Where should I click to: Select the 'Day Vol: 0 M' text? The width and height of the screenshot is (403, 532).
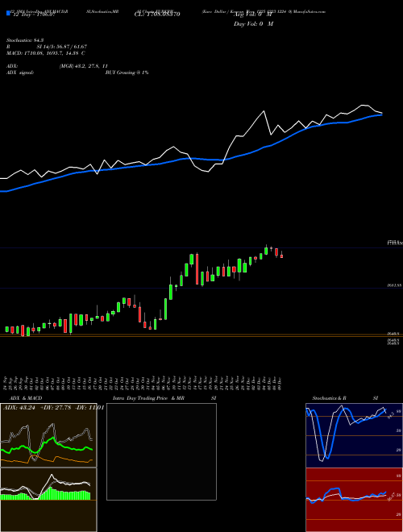(253, 23)
